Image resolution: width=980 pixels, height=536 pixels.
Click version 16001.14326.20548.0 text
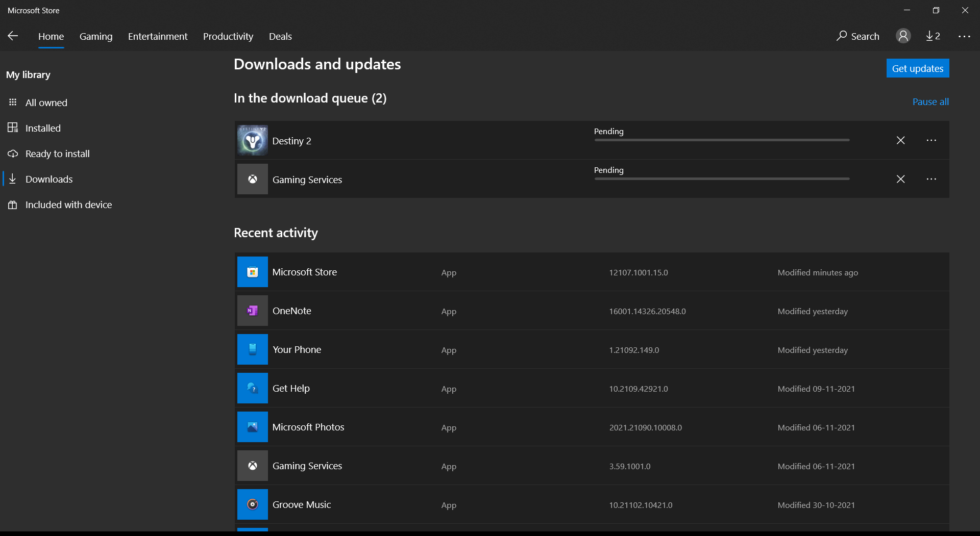click(647, 311)
